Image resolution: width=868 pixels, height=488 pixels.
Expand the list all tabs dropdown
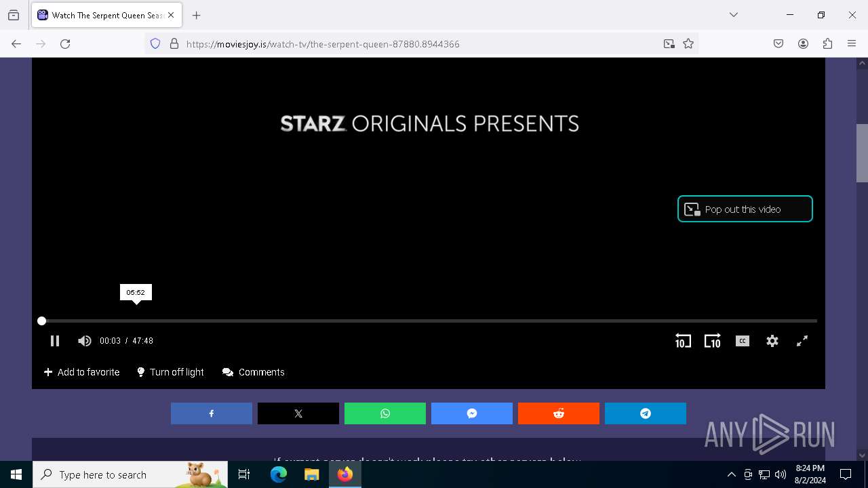(x=734, y=15)
